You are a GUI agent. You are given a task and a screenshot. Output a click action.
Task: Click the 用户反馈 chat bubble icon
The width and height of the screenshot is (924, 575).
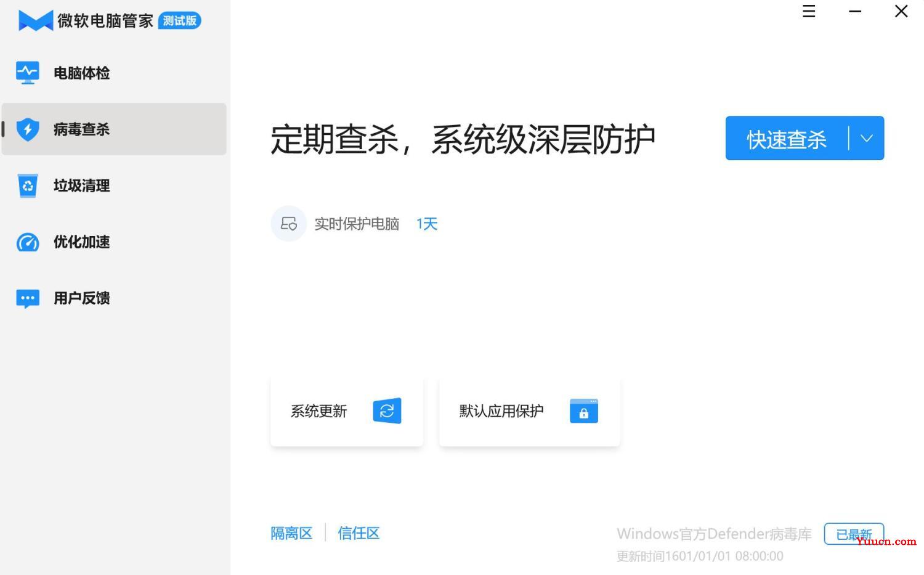(x=28, y=299)
